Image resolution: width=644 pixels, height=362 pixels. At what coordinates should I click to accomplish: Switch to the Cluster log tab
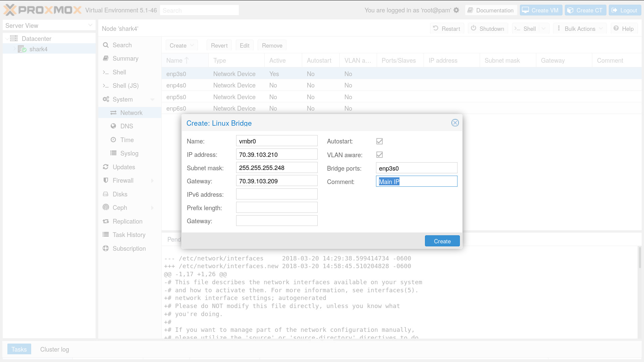click(55, 349)
